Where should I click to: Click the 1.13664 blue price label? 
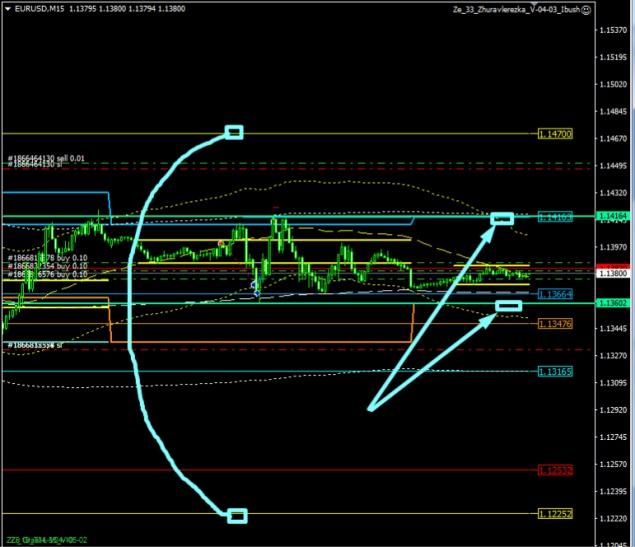[555, 294]
